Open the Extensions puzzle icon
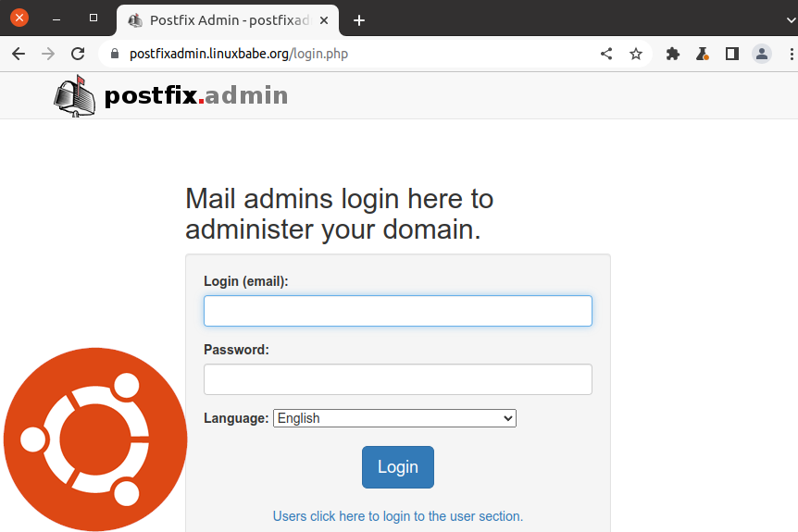Screen dimensions: 798x532 [x=673, y=54]
